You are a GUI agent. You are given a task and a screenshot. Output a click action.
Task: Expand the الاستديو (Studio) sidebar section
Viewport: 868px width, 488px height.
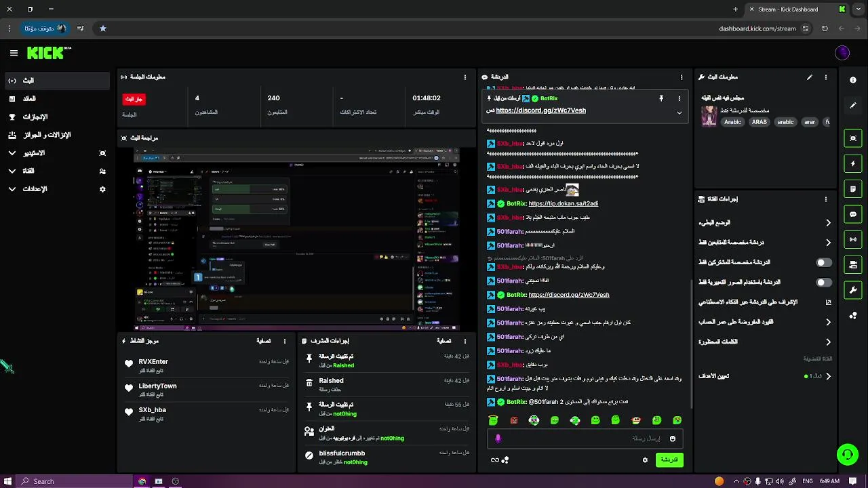57,153
